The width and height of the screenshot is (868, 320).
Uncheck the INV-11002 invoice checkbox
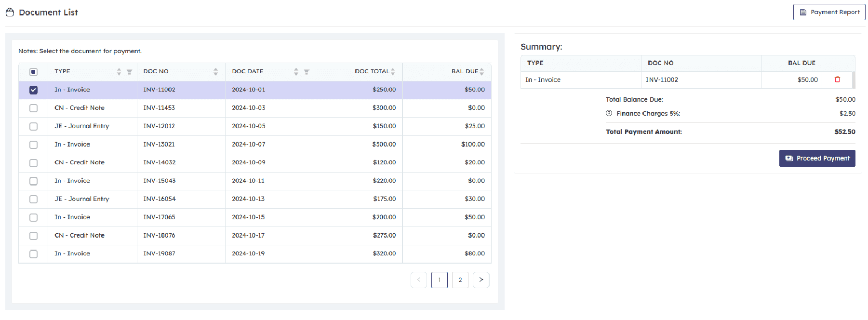pos(33,90)
